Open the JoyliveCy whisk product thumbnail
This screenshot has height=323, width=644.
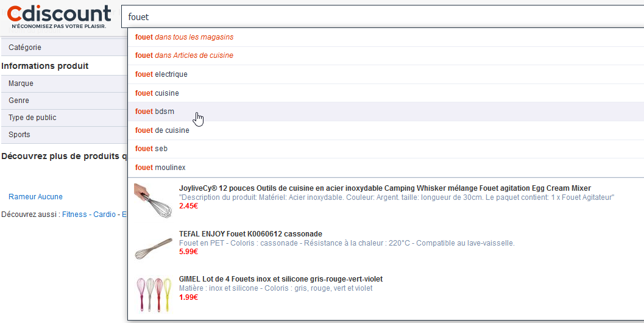click(x=149, y=199)
